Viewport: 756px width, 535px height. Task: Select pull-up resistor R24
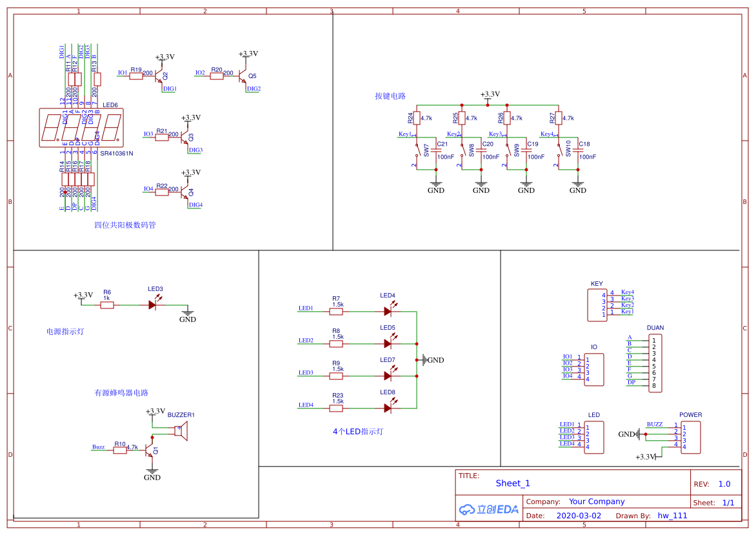[417, 117]
